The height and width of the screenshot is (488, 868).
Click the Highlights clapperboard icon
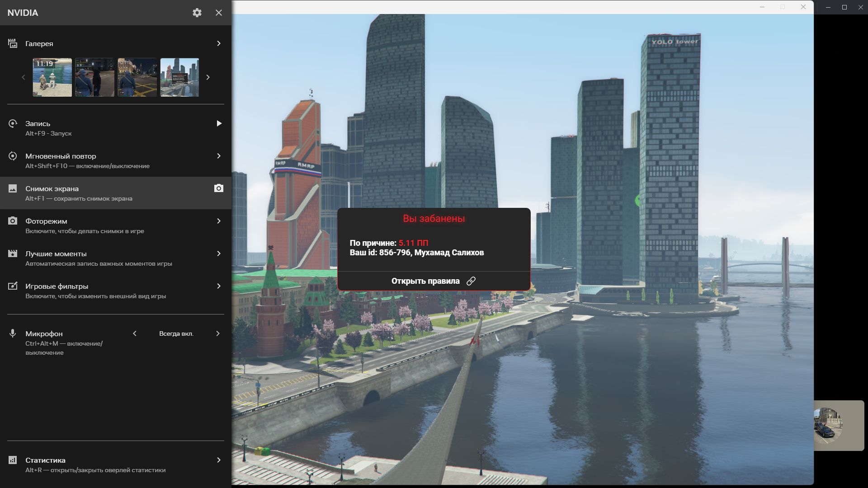tap(13, 253)
